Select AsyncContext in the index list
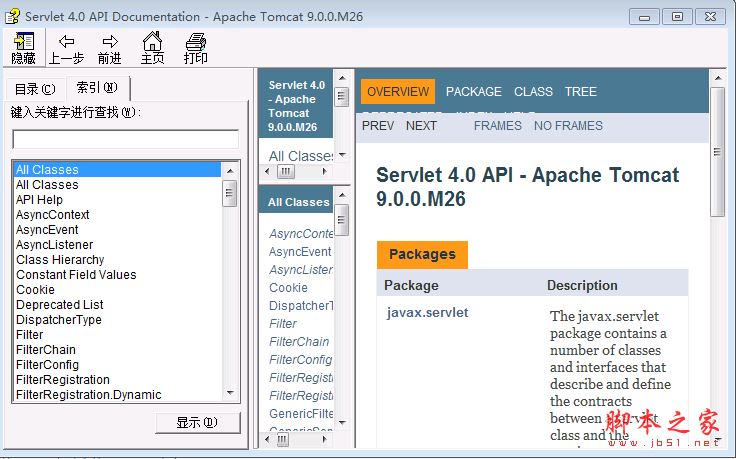 [x=53, y=214]
